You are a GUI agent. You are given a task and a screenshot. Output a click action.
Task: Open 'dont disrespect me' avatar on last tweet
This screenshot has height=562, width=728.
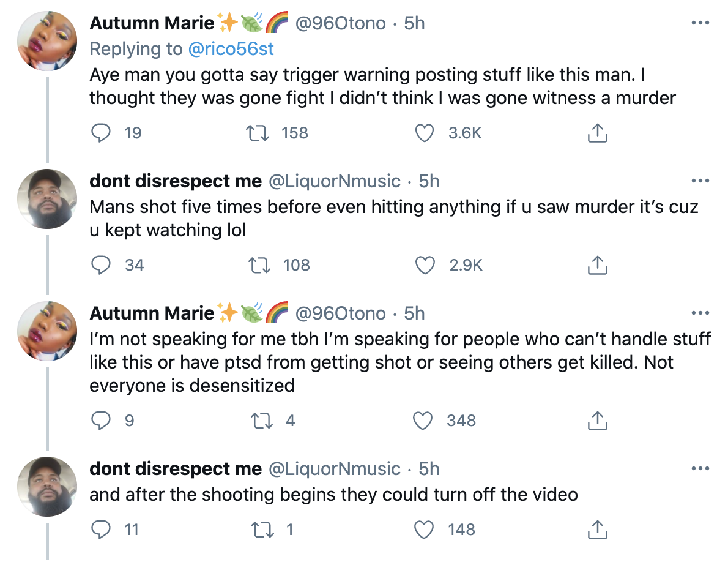point(47,487)
